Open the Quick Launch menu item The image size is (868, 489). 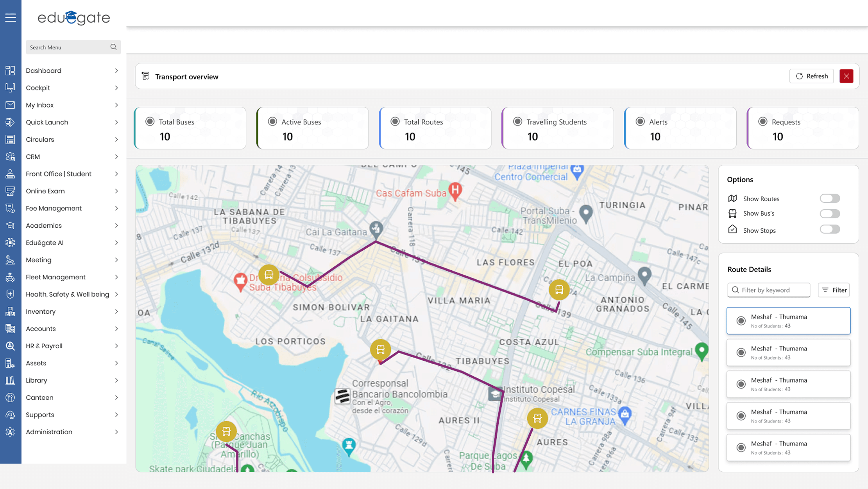pyautogui.click(x=47, y=122)
